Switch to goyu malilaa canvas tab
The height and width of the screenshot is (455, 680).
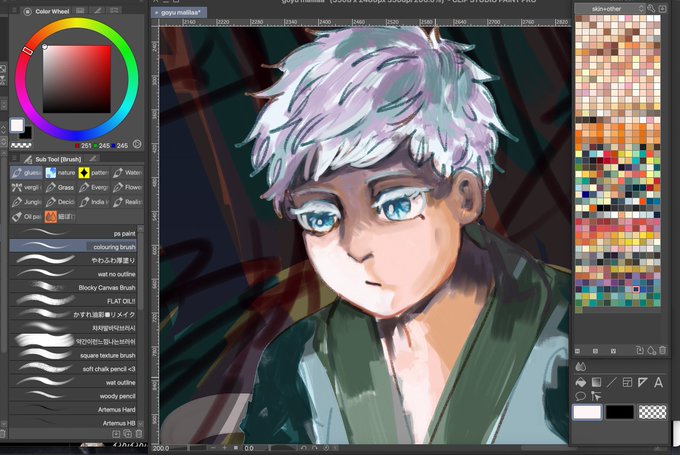tap(179, 13)
